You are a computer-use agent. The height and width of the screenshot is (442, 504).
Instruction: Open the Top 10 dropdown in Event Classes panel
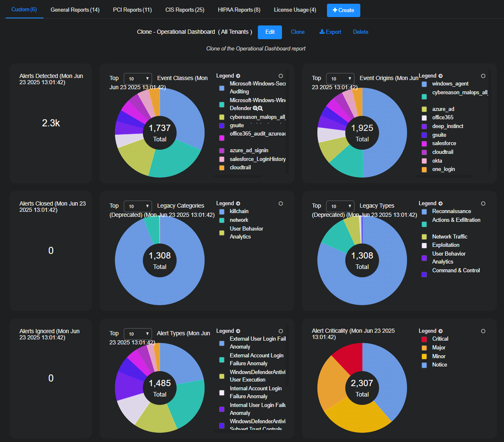point(138,78)
